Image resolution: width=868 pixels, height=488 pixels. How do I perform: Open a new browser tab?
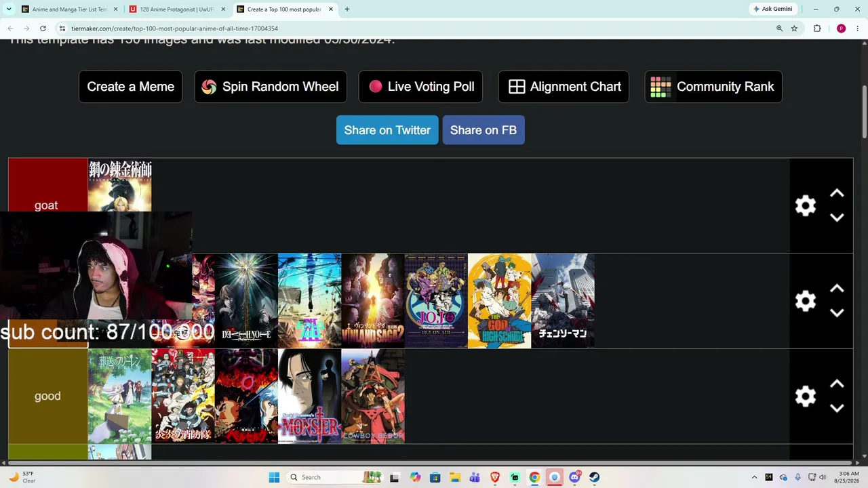coord(347,9)
